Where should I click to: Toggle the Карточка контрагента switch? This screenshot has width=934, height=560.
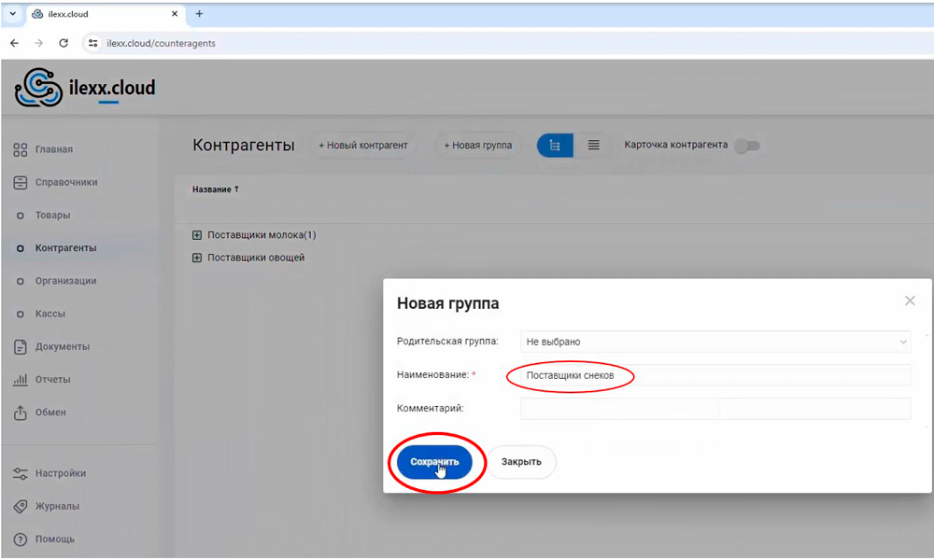pos(747,146)
